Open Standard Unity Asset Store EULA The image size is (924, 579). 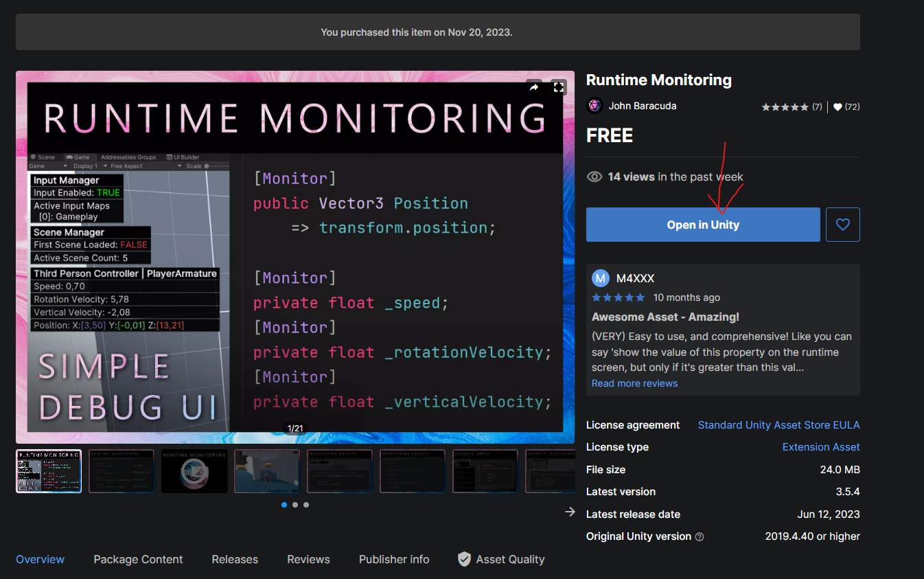[x=779, y=425]
